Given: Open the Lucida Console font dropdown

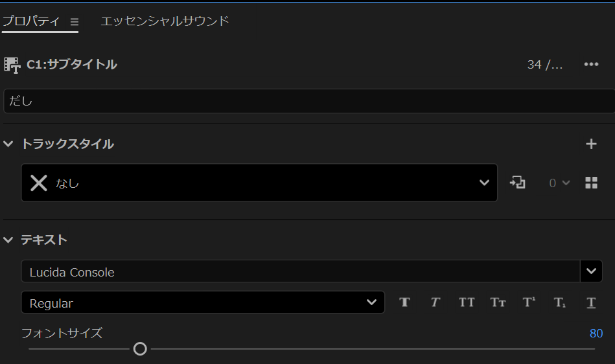Looking at the screenshot, I should (590, 271).
